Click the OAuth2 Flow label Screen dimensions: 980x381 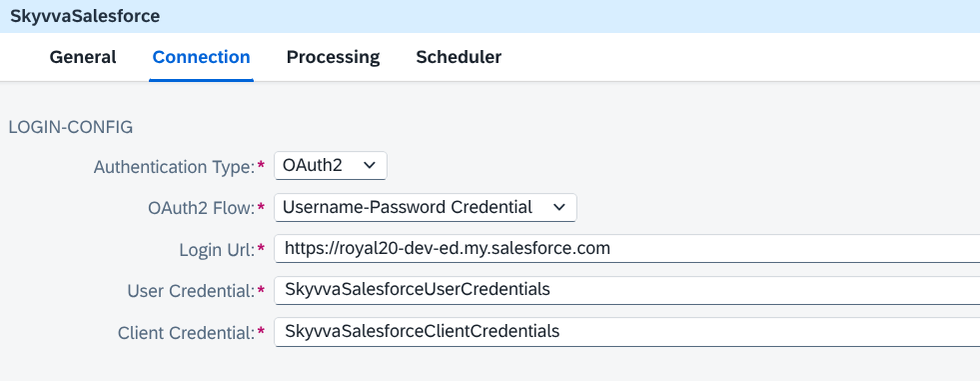(198, 208)
